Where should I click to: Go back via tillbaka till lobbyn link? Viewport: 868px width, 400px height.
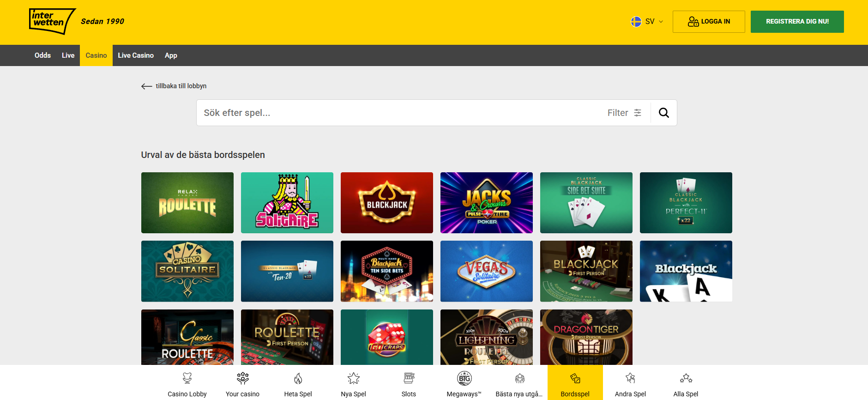click(x=174, y=86)
